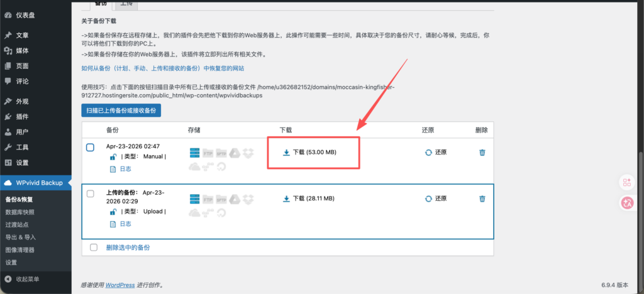Click Google Drive icon in Upload row

point(235,200)
